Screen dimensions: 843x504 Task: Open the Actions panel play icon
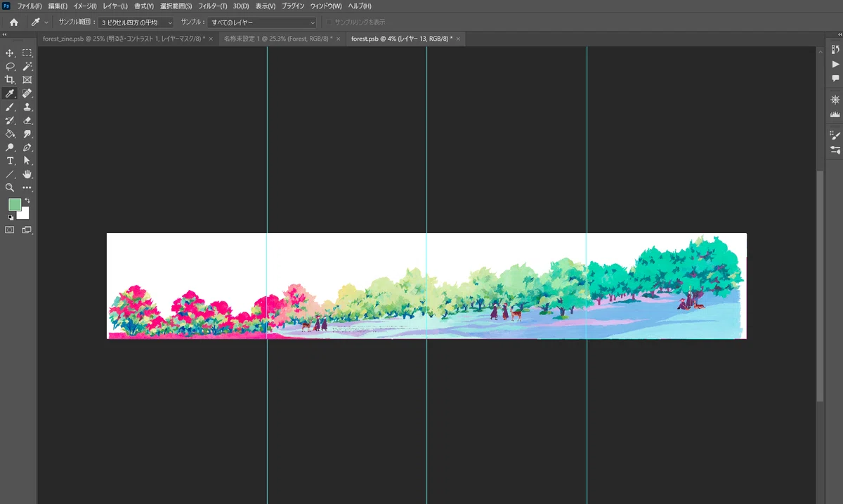coord(835,64)
